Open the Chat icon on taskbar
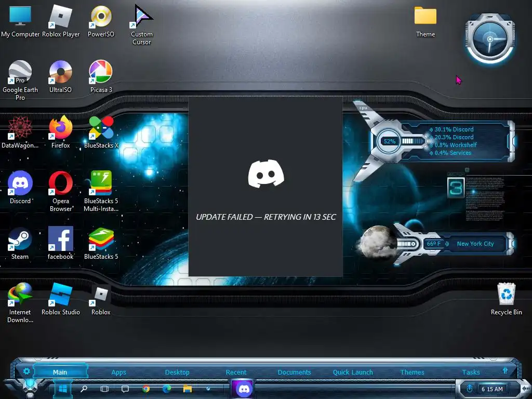 point(125,389)
